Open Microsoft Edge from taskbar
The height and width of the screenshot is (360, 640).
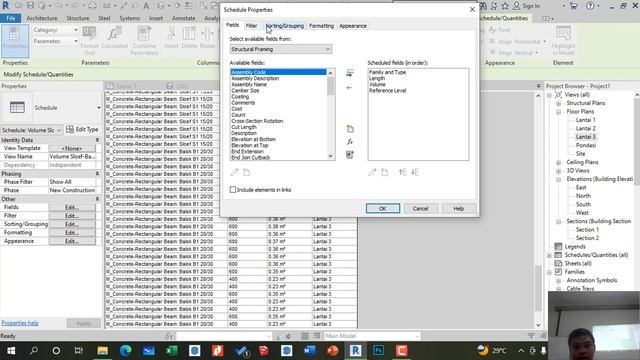point(126,351)
